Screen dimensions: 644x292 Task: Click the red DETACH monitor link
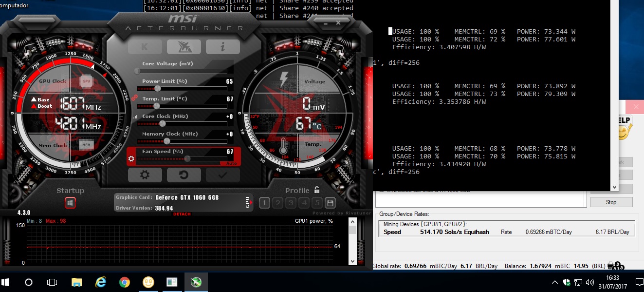pyautogui.click(x=182, y=214)
